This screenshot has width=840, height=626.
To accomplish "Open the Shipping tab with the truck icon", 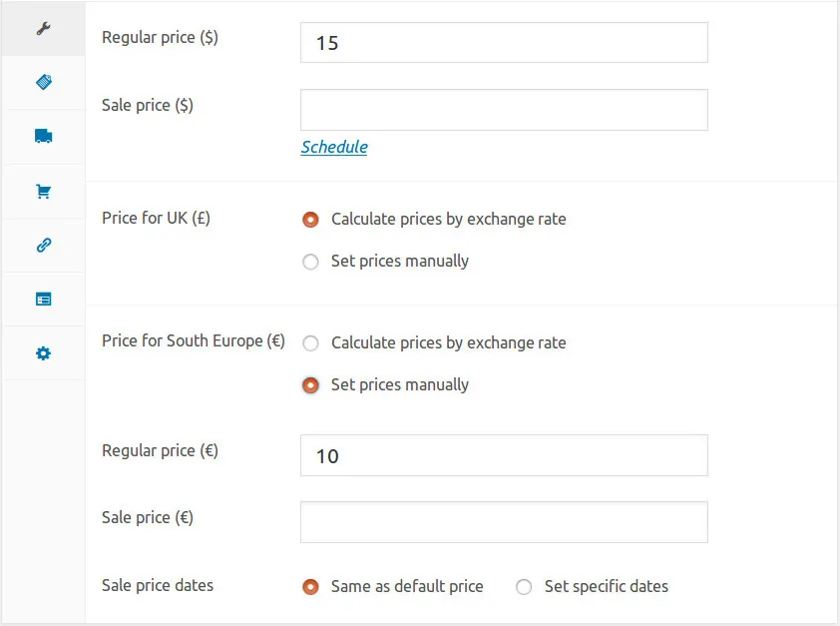I will (x=42, y=136).
